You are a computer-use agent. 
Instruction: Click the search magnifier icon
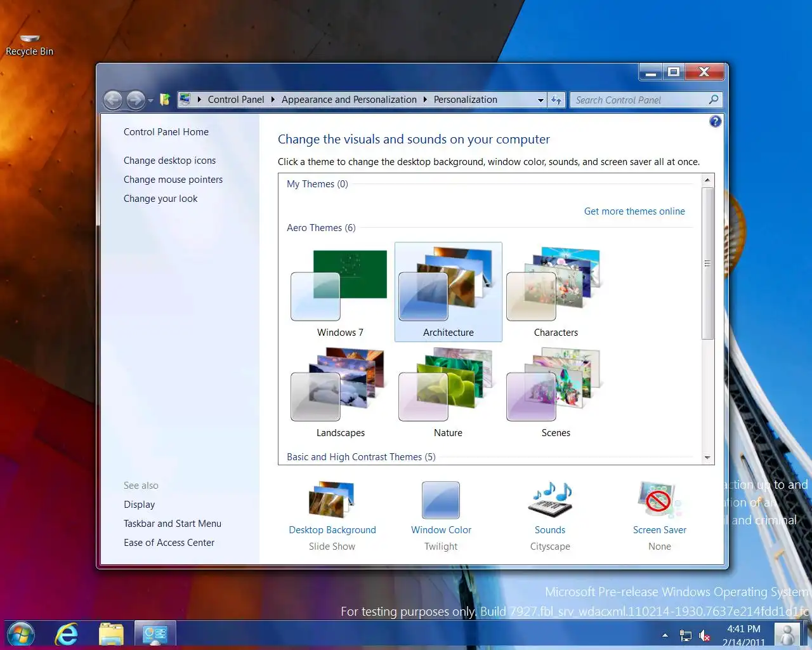point(714,100)
